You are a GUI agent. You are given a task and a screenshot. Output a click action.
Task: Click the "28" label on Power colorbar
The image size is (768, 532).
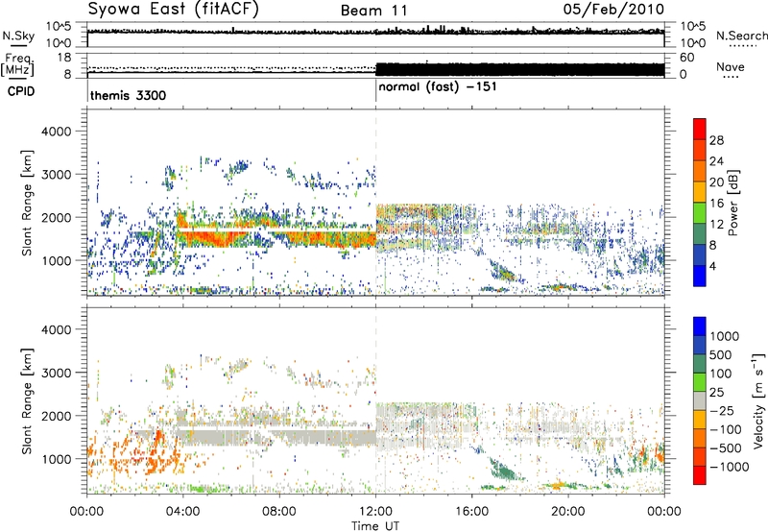[x=716, y=140]
